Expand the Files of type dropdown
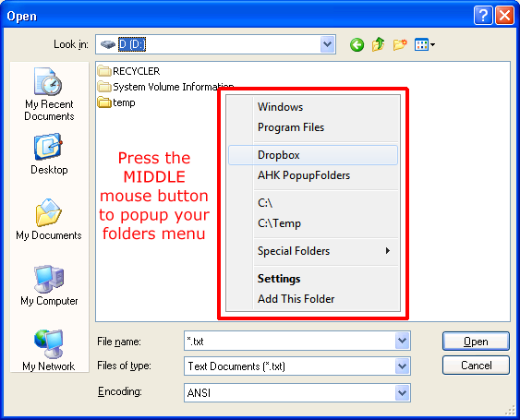The height and width of the screenshot is (420, 520). pyautogui.click(x=403, y=366)
